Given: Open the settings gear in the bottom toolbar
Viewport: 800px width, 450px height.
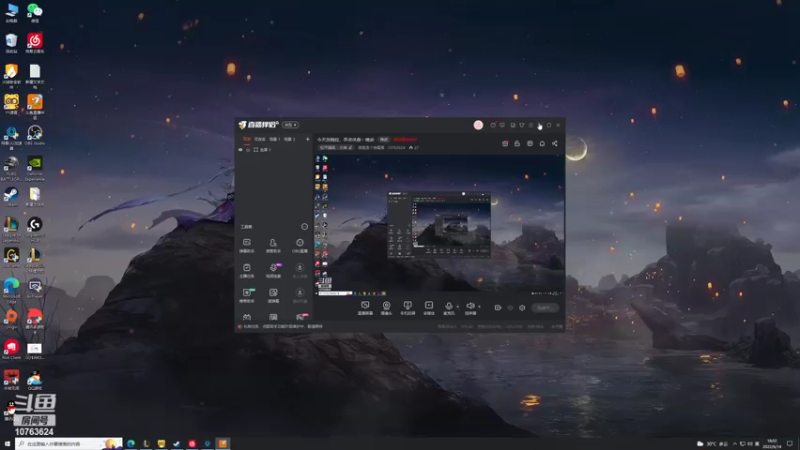Looking at the screenshot, I should pyautogui.click(x=522, y=308).
